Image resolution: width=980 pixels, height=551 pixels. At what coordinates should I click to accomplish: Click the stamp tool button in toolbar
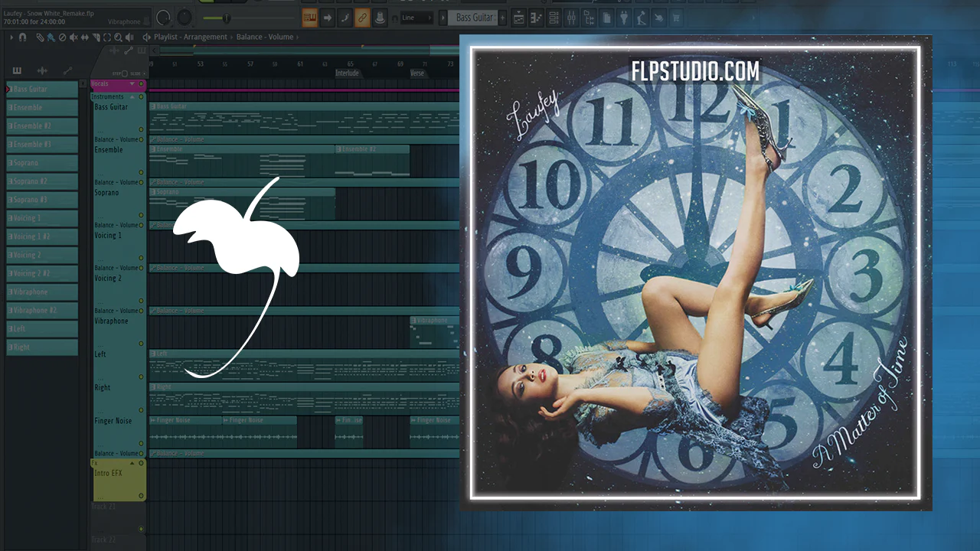[x=380, y=18]
